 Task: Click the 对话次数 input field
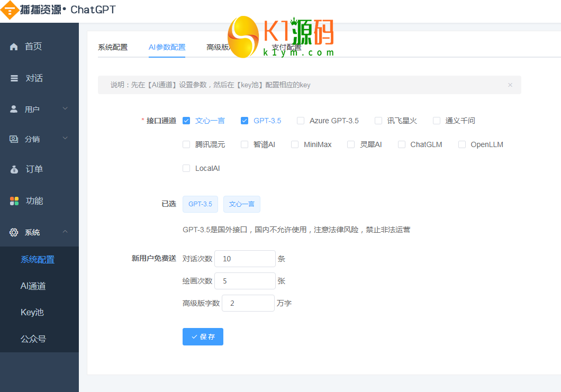click(x=245, y=259)
